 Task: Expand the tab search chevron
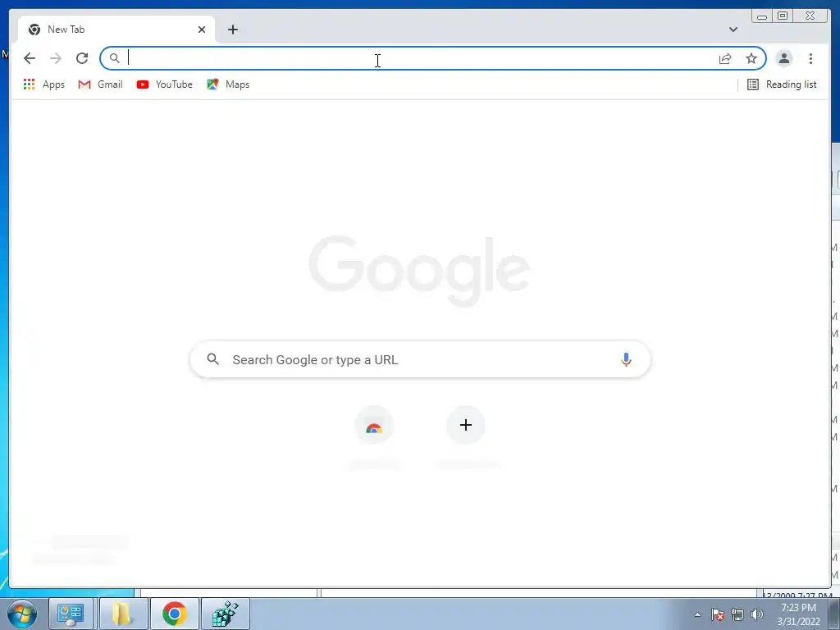pos(733,30)
